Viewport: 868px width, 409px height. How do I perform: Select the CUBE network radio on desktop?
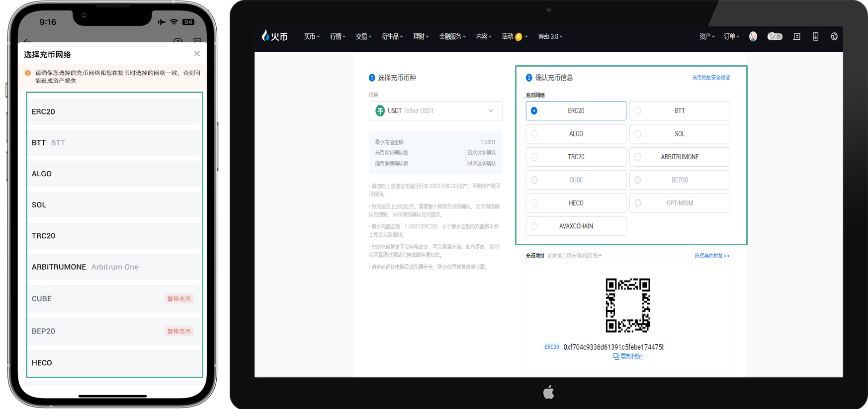534,180
